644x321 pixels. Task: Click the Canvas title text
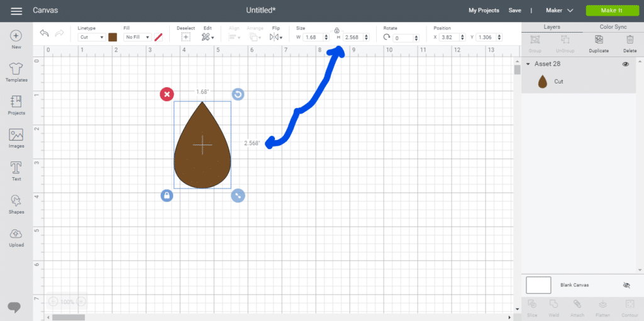[45, 10]
